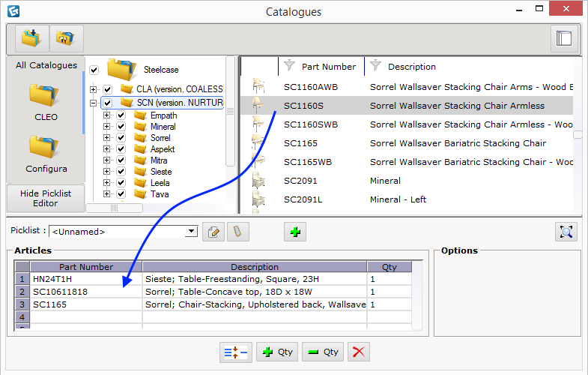Toggle the CLA version checkbox
This screenshot has width=588, height=375.
click(107, 89)
